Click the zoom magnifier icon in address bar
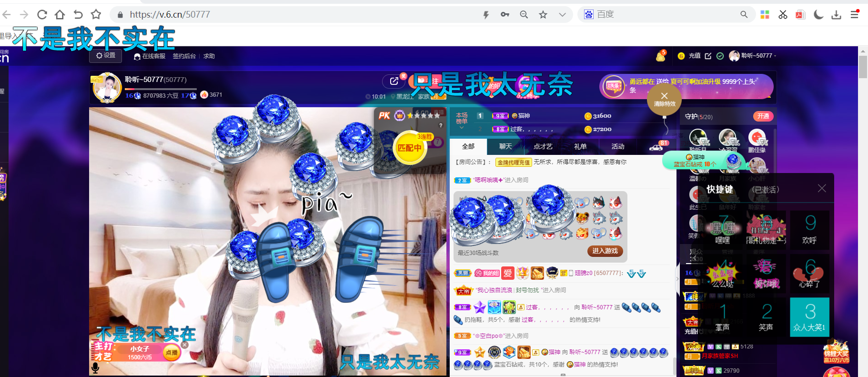 524,15
